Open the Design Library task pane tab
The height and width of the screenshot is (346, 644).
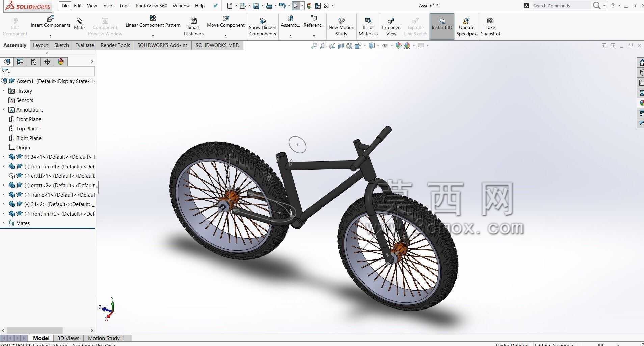click(641, 72)
